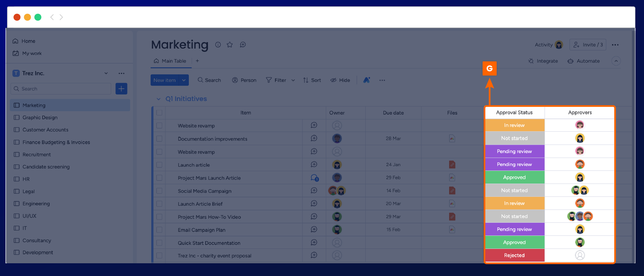644x276 pixels.
Task: Click the Invite / 3 button
Action: tap(588, 45)
